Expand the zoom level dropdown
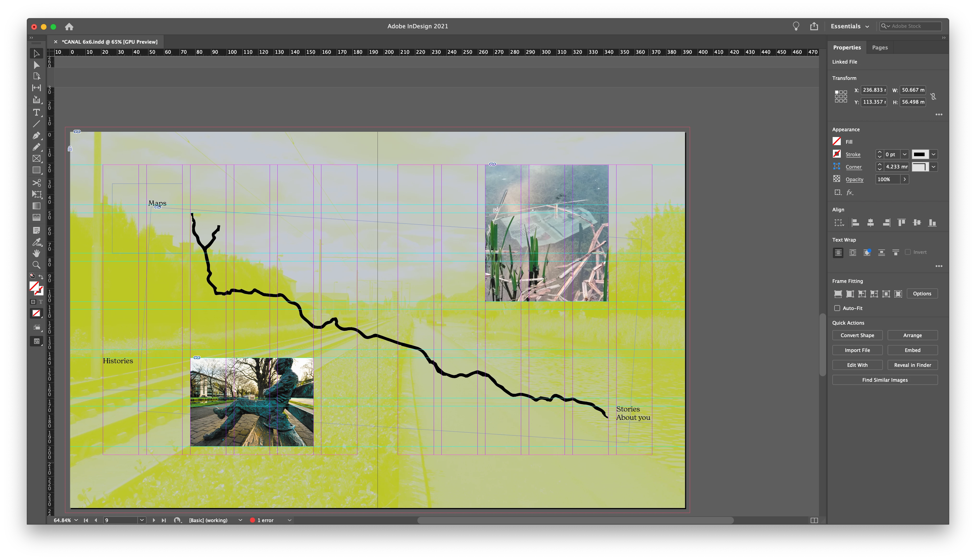Screen dimensions: 976x560 (76, 520)
